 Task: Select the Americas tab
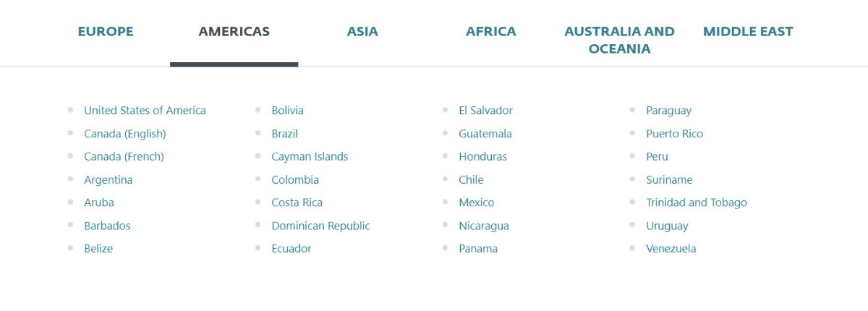point(234,32)
